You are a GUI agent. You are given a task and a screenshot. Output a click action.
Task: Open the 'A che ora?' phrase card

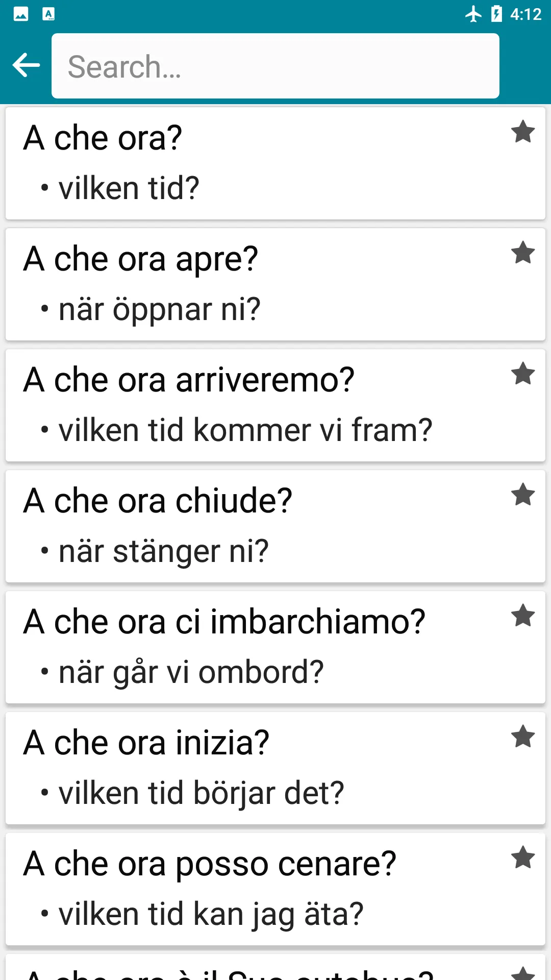(275, 163)
